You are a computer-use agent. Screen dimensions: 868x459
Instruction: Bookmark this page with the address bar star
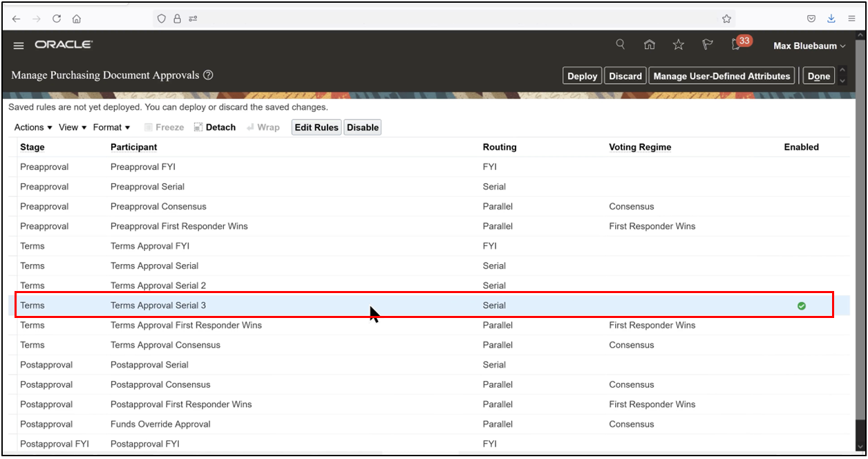click(x=726, y=19)
